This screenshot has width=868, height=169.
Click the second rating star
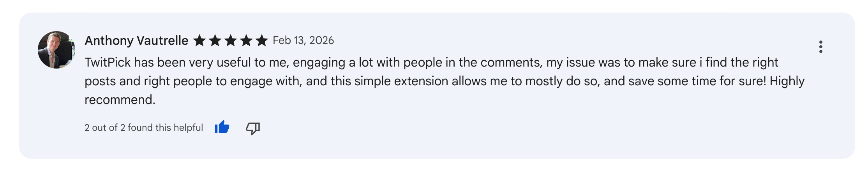[215, 40]
